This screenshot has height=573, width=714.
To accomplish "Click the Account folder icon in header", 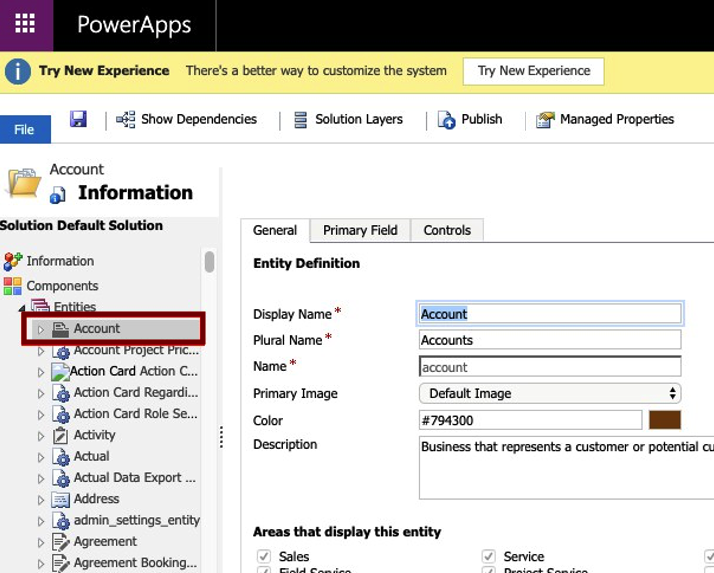I will tap(23, 183).
